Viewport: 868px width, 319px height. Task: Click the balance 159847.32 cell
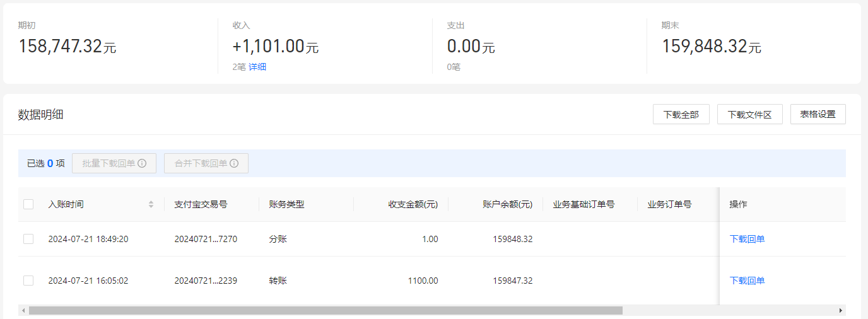click(513, 281)
